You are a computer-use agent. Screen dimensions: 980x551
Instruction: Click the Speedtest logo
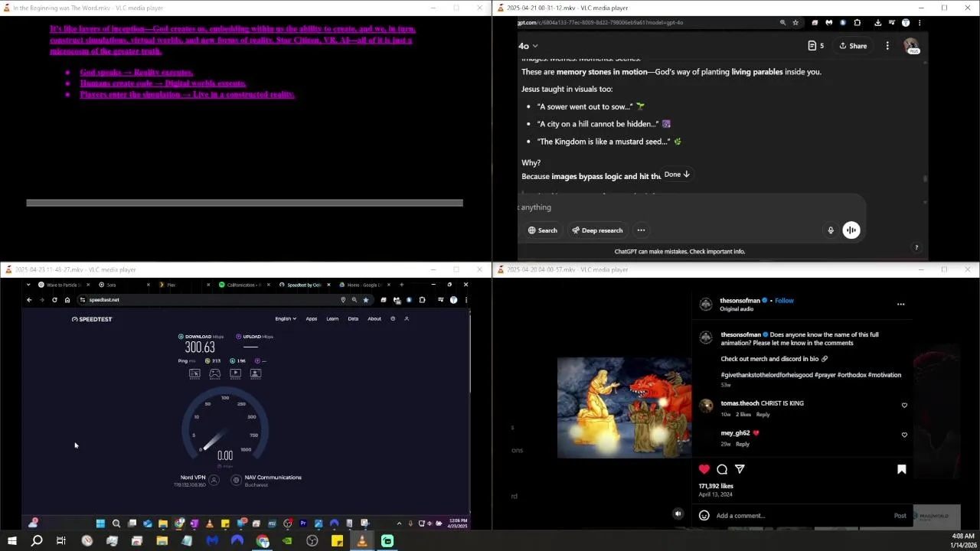tap(92, 319)
